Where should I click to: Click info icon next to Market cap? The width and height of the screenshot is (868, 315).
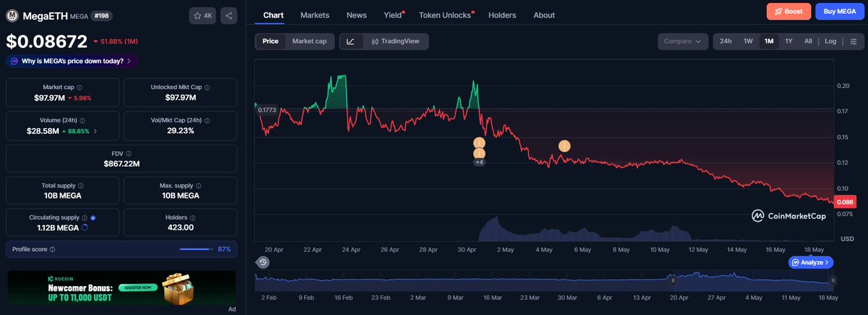pos(81,87)
